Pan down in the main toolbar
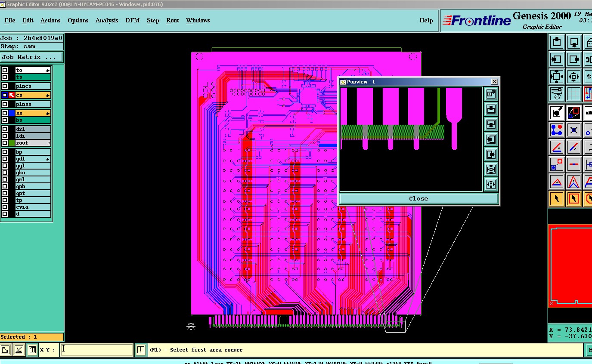 pyautogui.click(x=574, y=42)
